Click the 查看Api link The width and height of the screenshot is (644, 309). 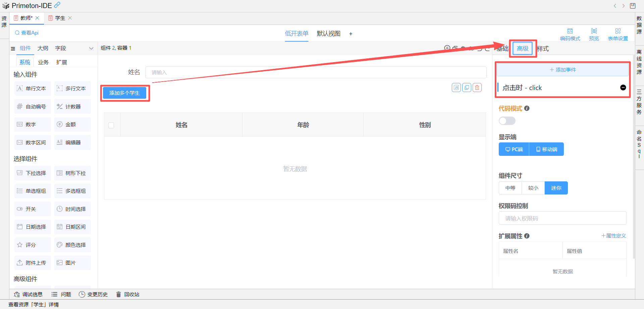pos(27,33)
